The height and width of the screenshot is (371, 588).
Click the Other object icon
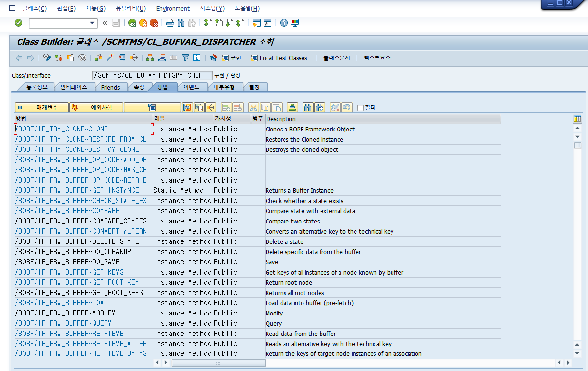(x=71, y=57)
